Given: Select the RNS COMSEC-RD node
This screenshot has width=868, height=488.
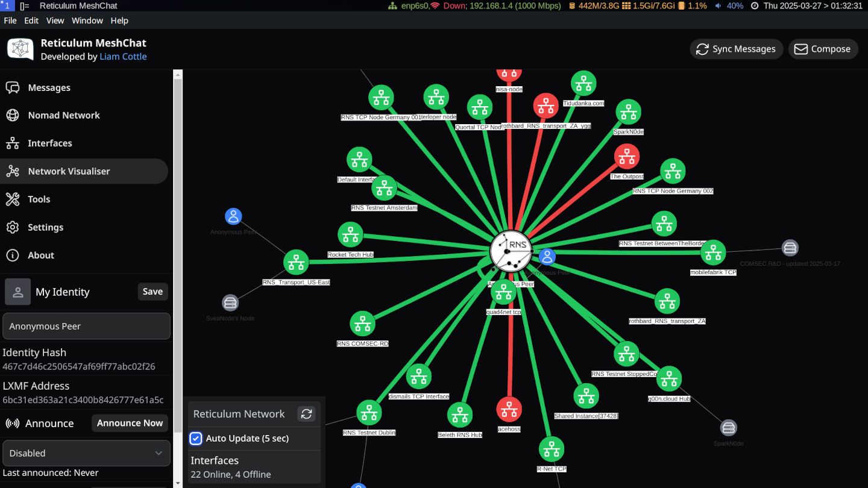Looking at the screenshot, I should coord(362,324).
